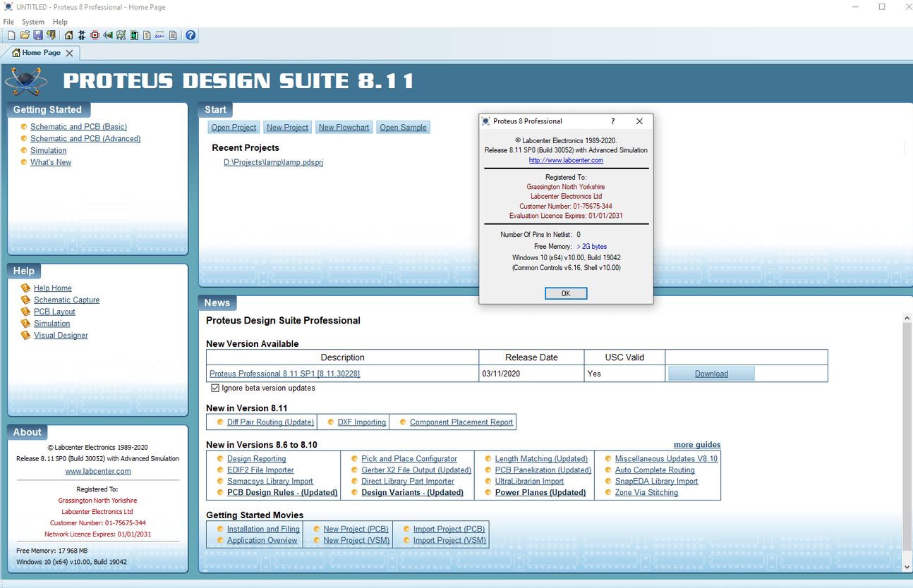Click the Close Project toolbar icon
Viewport: 913px width, 588px height.
(x=51, y=35)
